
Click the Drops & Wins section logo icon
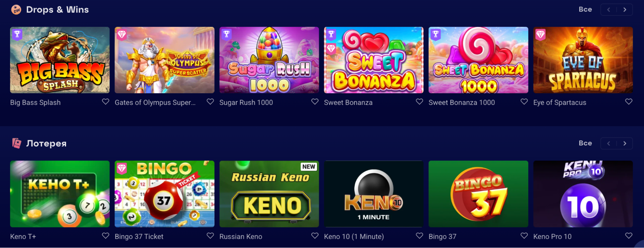pyautogui.click(x=16, y=10)
